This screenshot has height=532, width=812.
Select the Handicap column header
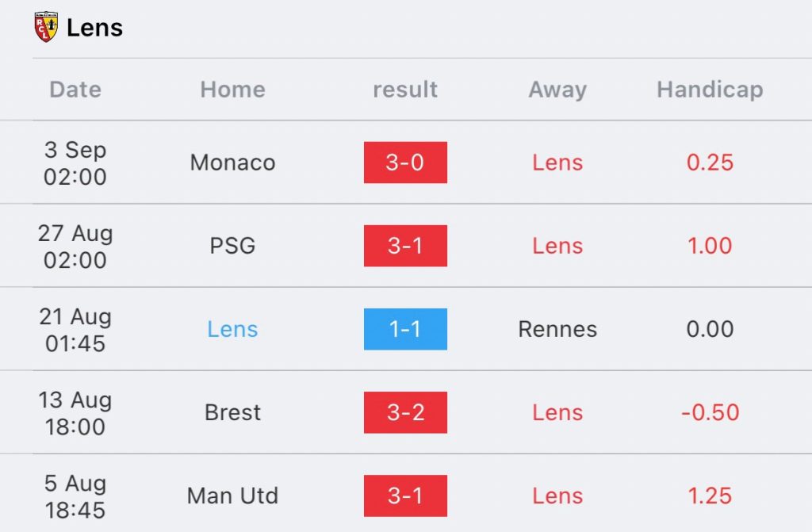click(710, 90)
